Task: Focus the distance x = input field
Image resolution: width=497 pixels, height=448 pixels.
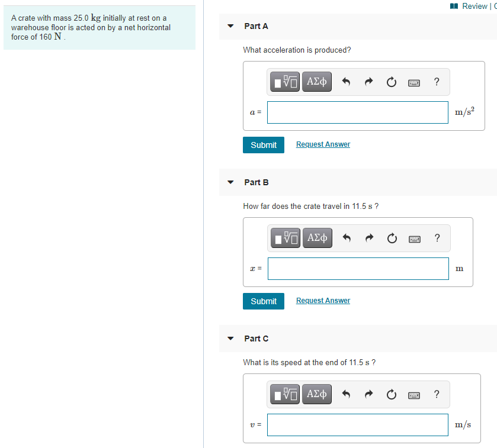Action: (358, 269)
